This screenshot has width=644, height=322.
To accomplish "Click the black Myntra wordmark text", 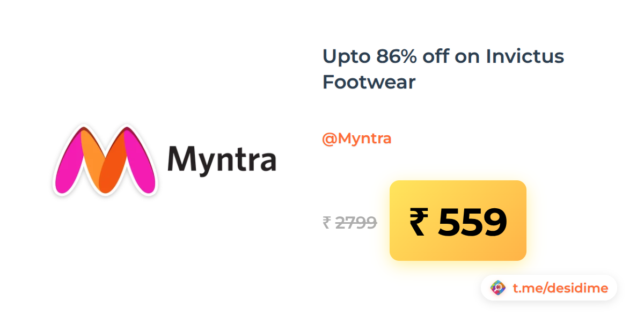I will pos(222,159).
